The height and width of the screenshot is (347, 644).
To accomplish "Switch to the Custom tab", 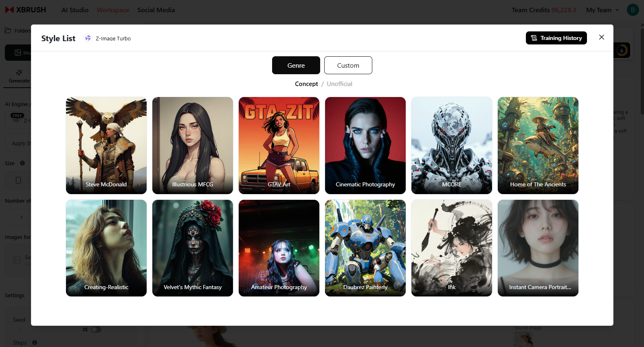I will 348,65.
